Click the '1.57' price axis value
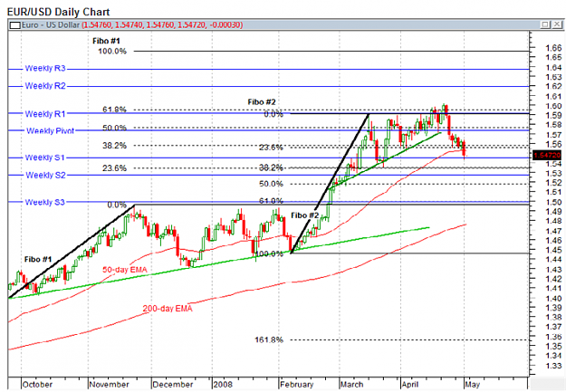This screenshot has height=392, width=566. (x=553, y=135)
